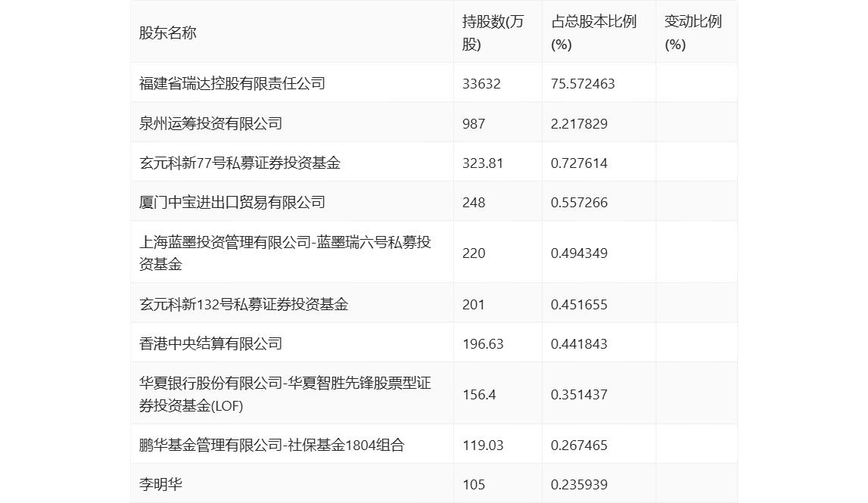
Task: Click percentage value 0.727614
Action: coord(578,163)
